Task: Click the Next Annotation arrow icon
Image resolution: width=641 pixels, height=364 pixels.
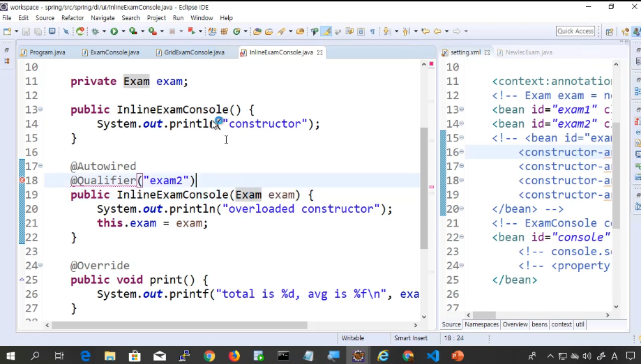Action: 387,31
